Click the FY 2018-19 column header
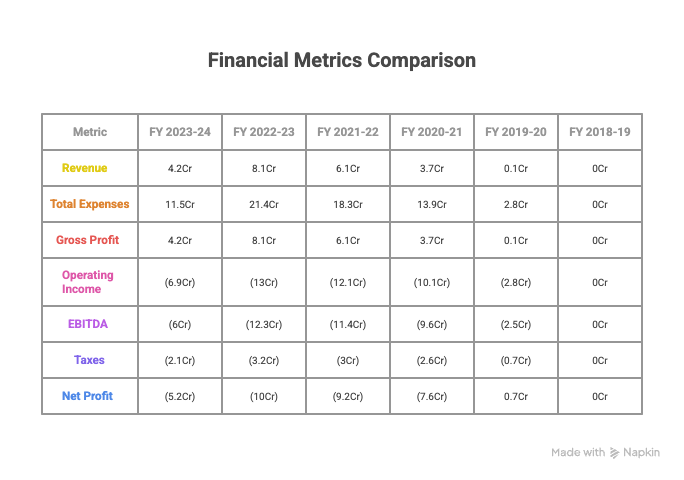 (600, 132)
